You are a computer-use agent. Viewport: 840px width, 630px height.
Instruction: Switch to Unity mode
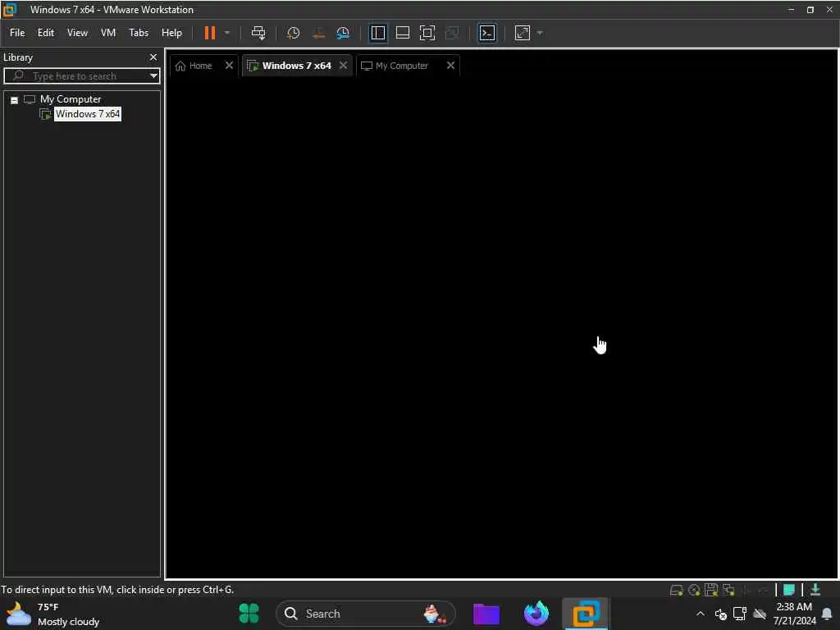point(452,33)
